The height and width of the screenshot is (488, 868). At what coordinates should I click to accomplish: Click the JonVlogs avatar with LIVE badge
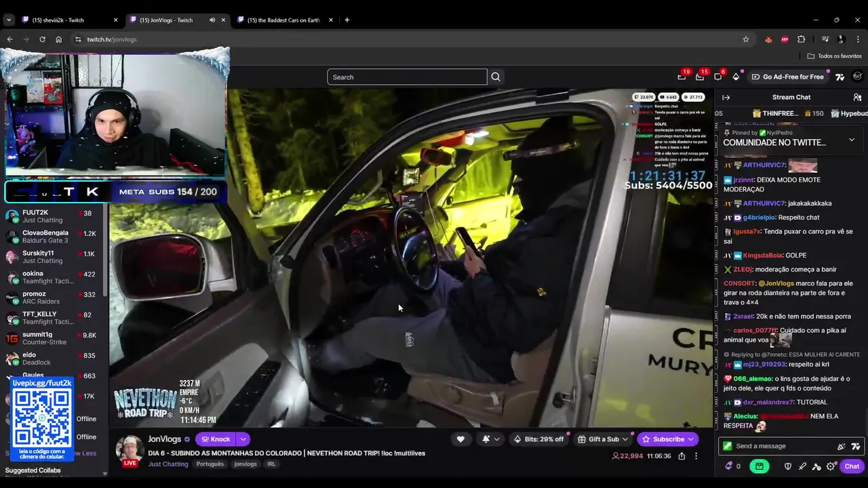pos(130,451)
